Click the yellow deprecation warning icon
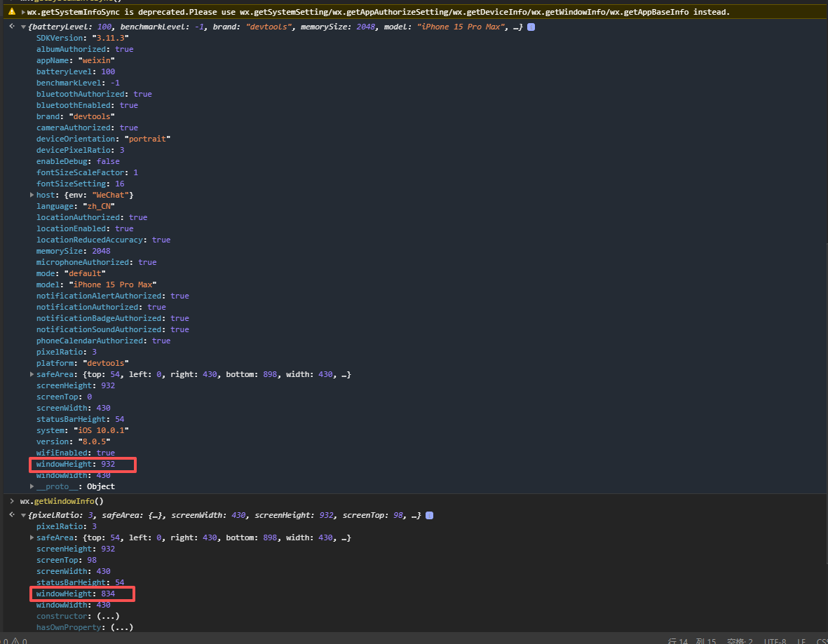The height and width of the screenshot is (644, 828). 12,12
